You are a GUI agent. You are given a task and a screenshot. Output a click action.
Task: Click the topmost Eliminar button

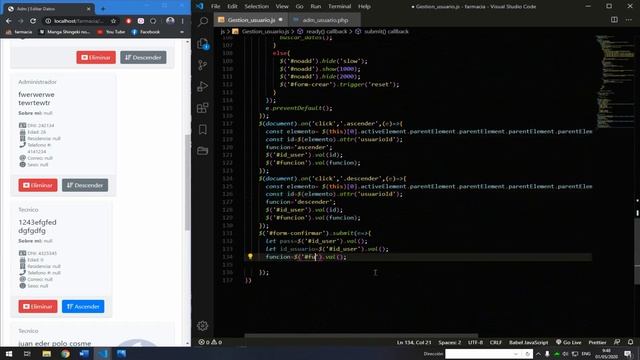[x=96, y=58]
